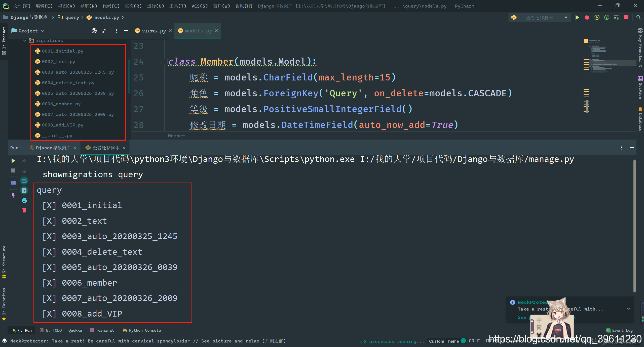Open SciView side panel
The width and height of the screenshot is (644, 347).
[640, 88]
